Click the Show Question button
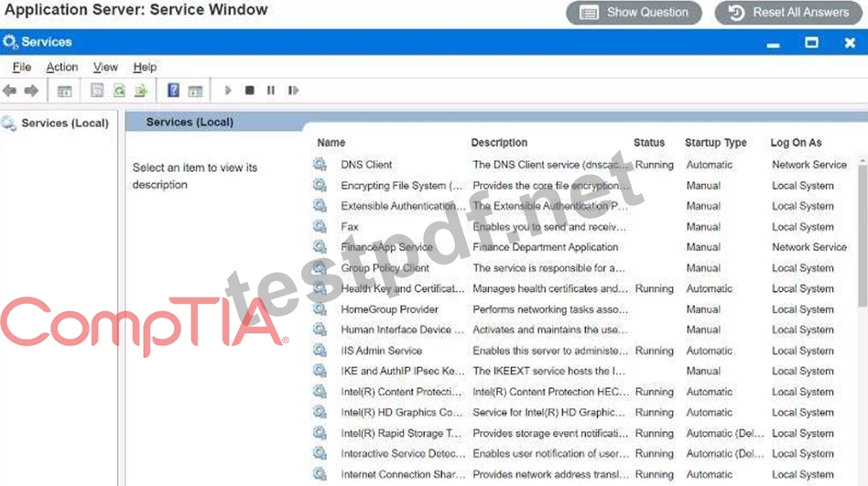 point(634,12)
